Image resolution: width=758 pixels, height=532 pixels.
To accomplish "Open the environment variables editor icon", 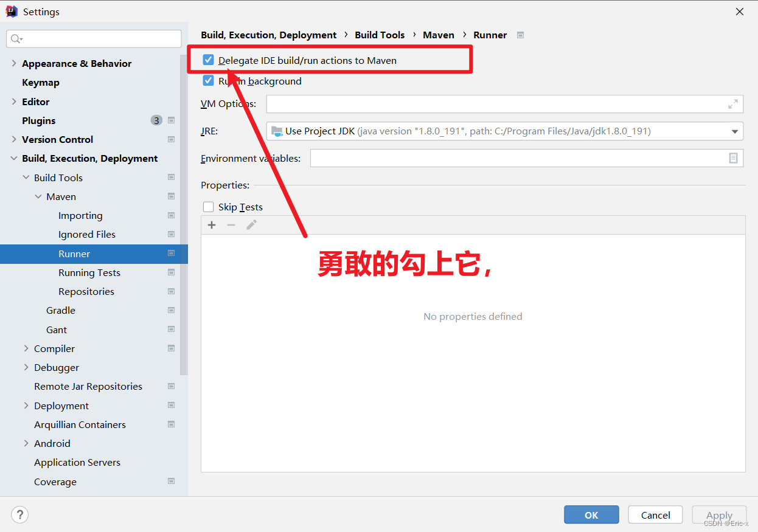I will [x=733, y=158].
